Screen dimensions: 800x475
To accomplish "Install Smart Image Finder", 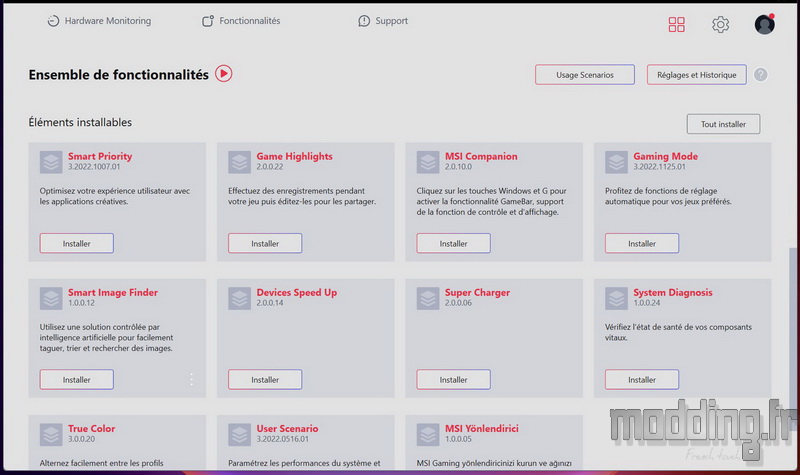I will pyautogui.click(x=77, y=380).
